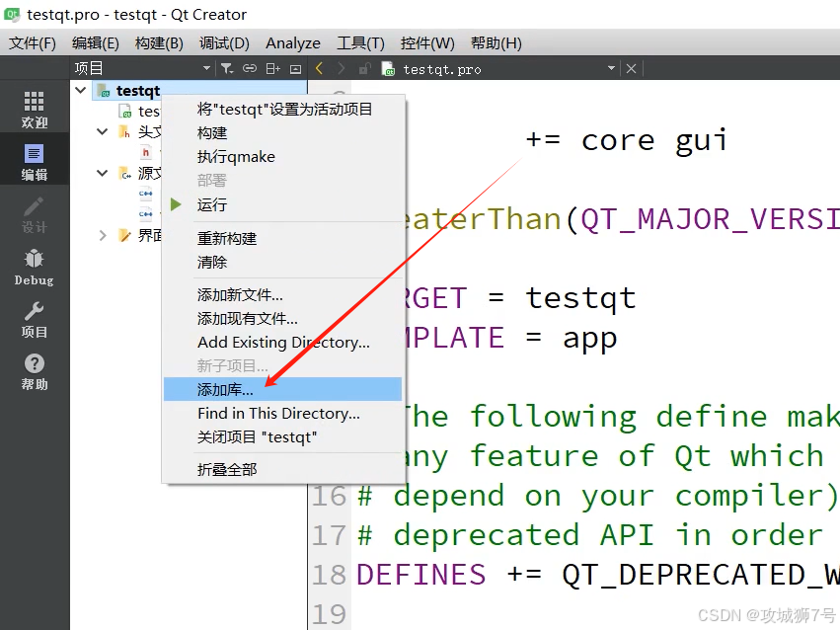Expand the forms (界面) folder
This screenshot has height=630, width=840.
[102, 235]
